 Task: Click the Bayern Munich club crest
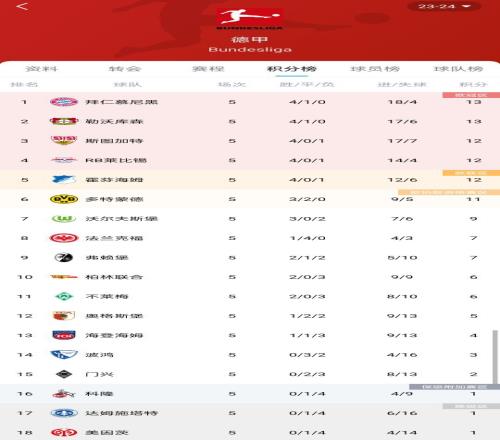click(64, 102)
